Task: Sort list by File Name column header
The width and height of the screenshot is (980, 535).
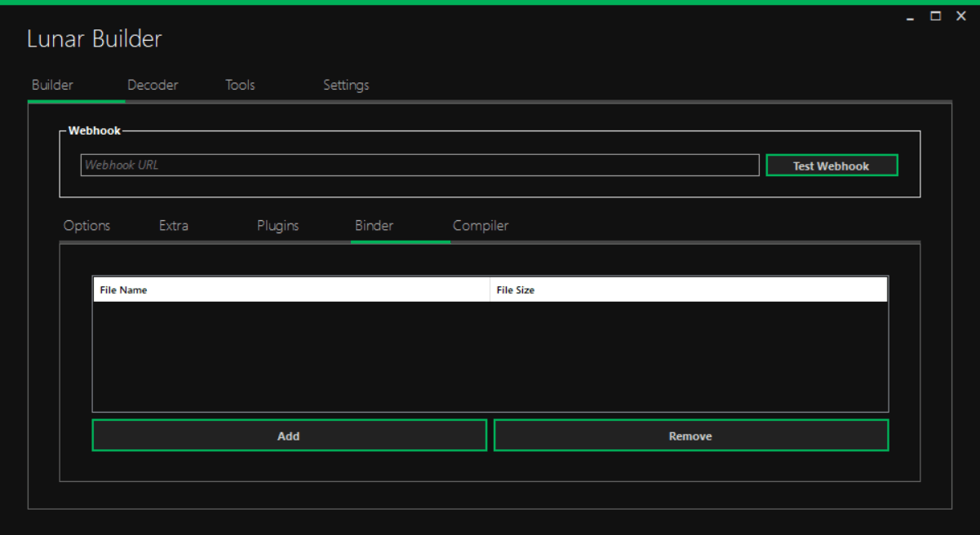Action: 290,290
